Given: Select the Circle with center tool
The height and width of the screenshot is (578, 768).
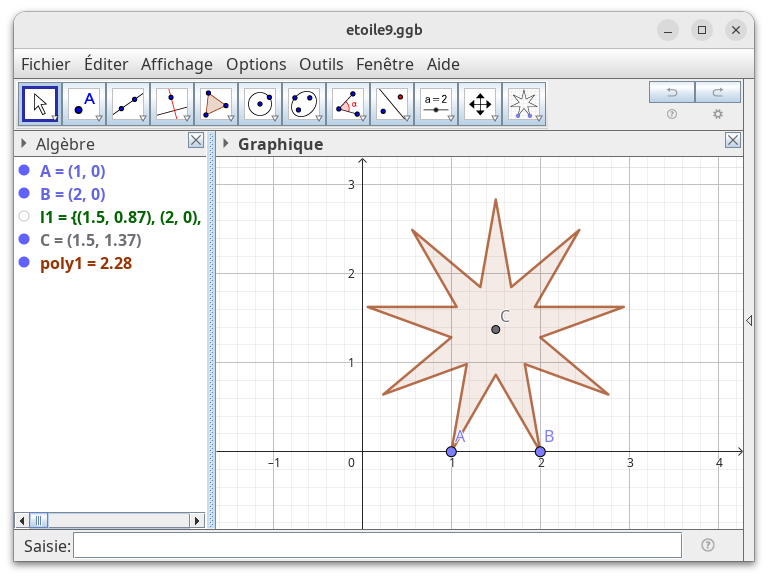Looking at the screenshot, I should 260,103.
